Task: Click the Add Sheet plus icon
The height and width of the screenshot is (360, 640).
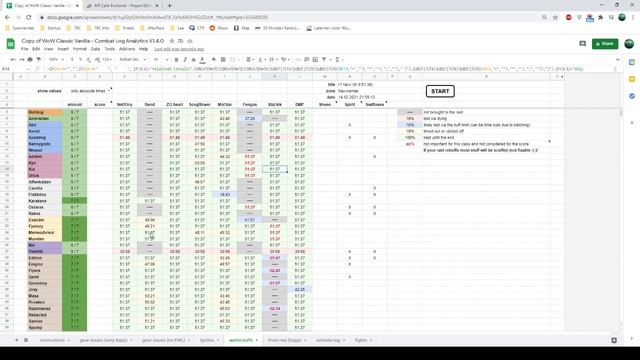Action: [x=17, y=340]
